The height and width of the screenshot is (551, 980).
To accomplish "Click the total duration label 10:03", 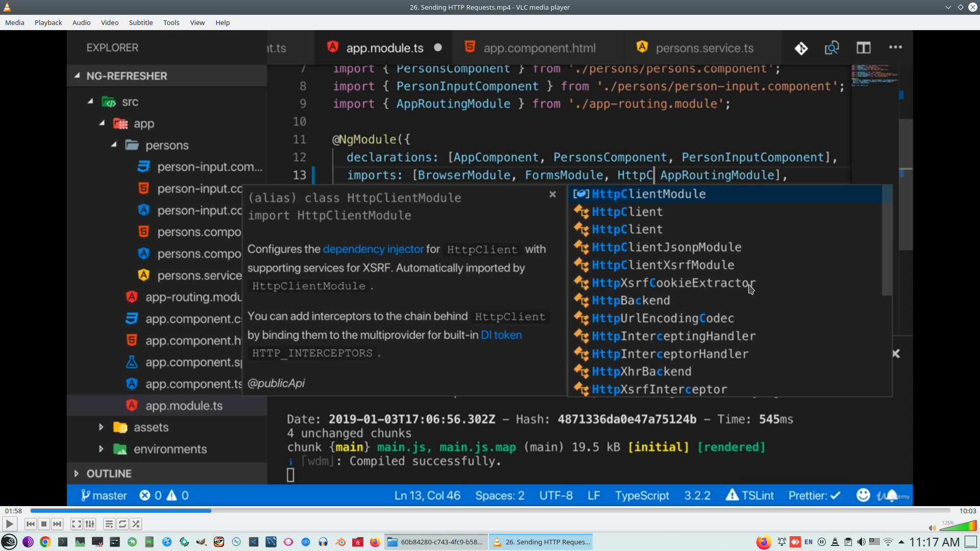I will pyautogui.click(x=967, y=511).
